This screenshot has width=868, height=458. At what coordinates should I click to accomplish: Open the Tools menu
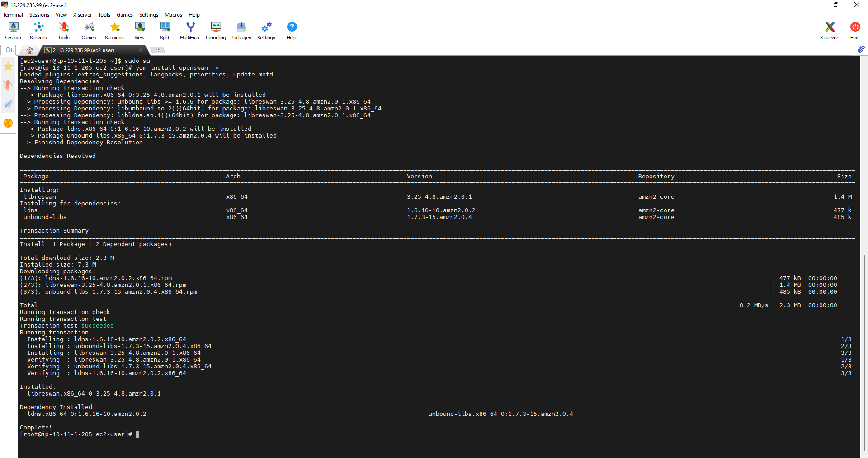coord(104,15)
